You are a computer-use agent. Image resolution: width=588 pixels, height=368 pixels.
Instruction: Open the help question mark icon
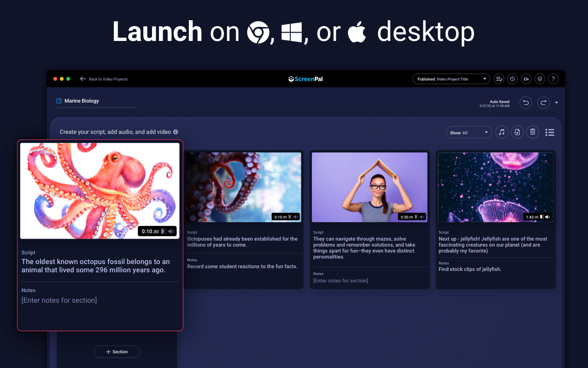pyautogui.click(x=553, y=79)
